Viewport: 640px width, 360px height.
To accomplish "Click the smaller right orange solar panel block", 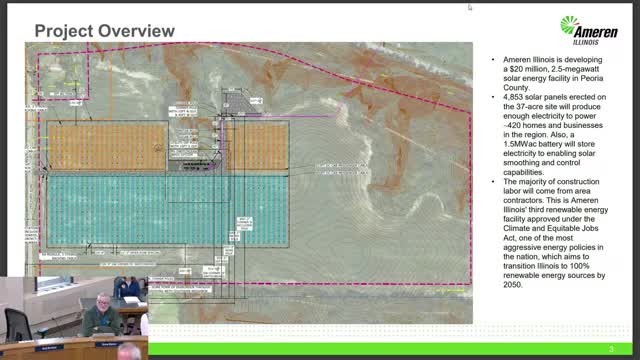I will (x=257, y=147).
